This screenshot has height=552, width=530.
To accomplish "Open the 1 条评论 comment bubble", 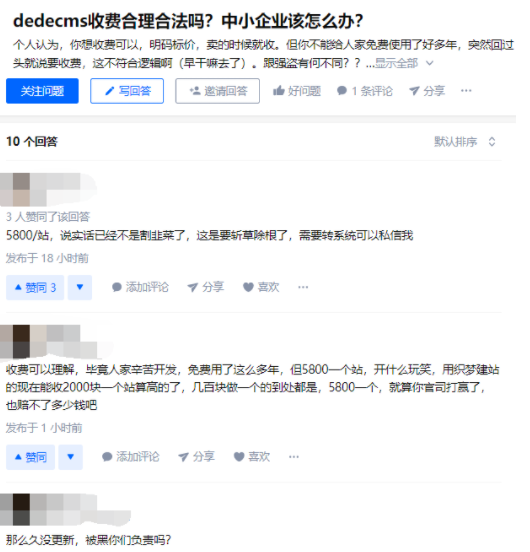I will click(364, 91).
